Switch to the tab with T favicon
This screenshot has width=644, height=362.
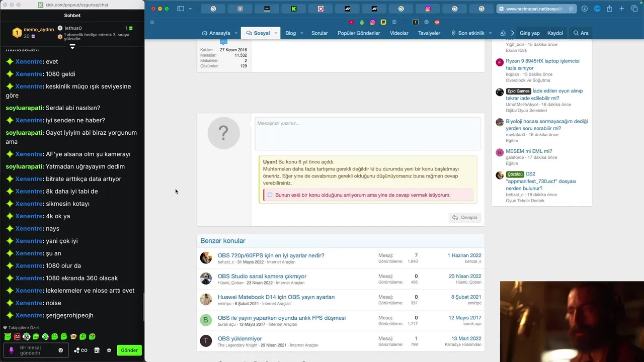(x=240, y=9)
